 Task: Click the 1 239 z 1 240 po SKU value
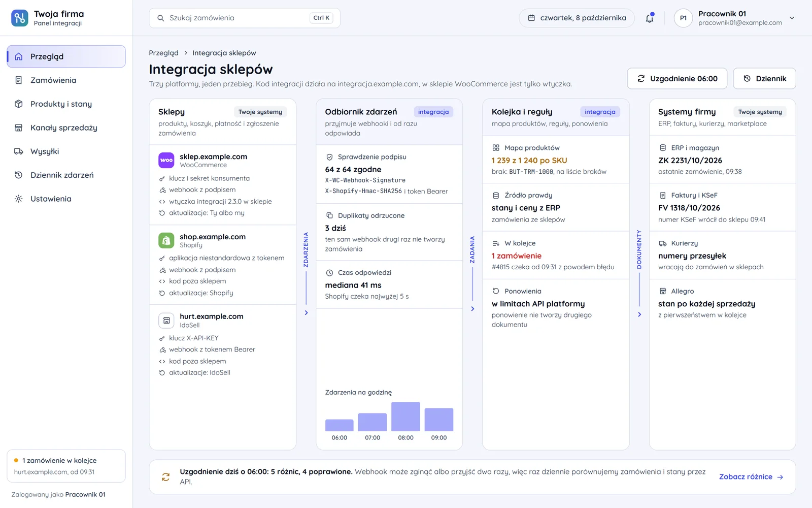tap(529, 161)
